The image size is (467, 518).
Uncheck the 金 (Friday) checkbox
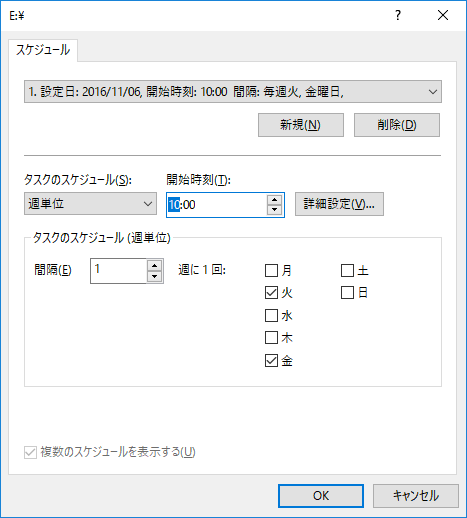point(271,360)
